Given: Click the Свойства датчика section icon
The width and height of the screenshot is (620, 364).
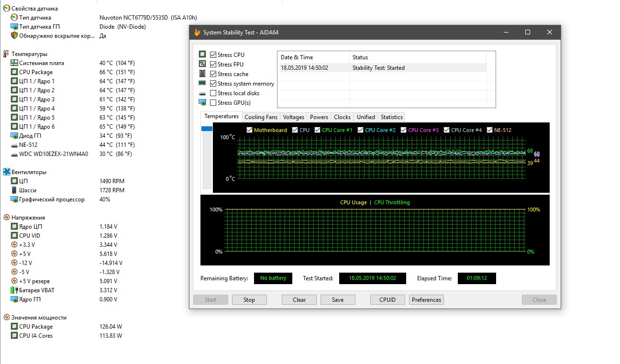Looking at the screenshot, I should (7, 9).
